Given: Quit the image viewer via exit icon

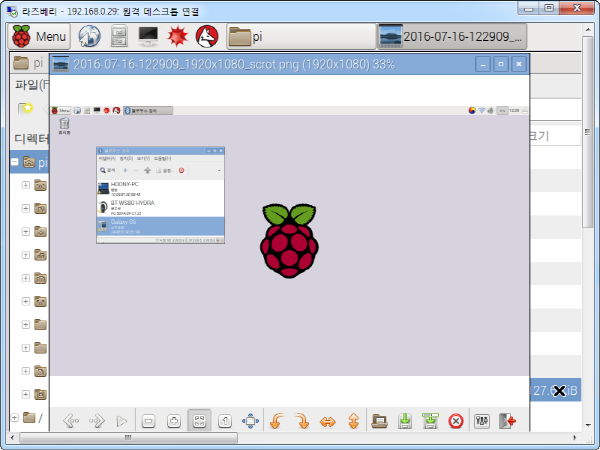Looking at the screenshot, I should pyautogui.click(x=507, y=421).
